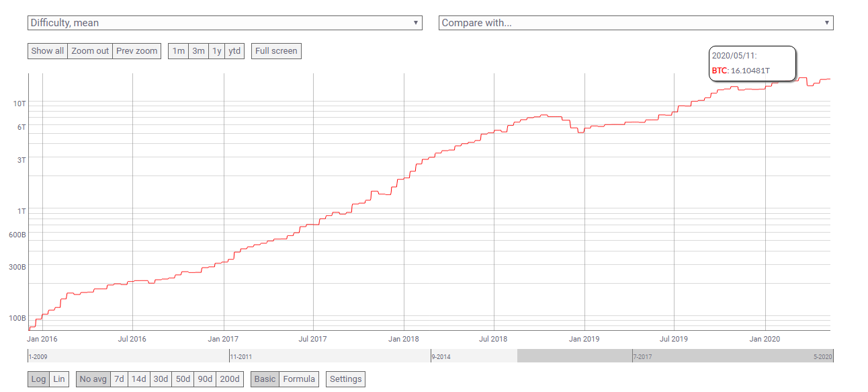Enter Full screen chart mode
This screenshot has height=392, width=868.
tap(276, 51)
